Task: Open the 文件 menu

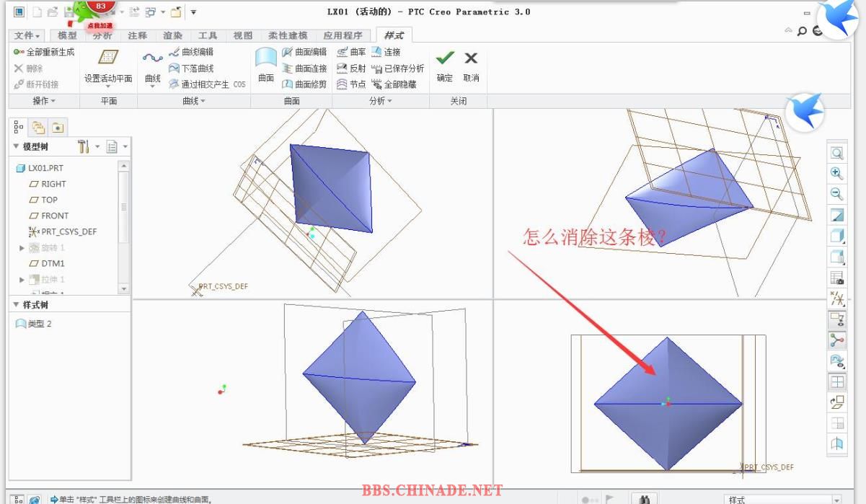Action: 27,35
